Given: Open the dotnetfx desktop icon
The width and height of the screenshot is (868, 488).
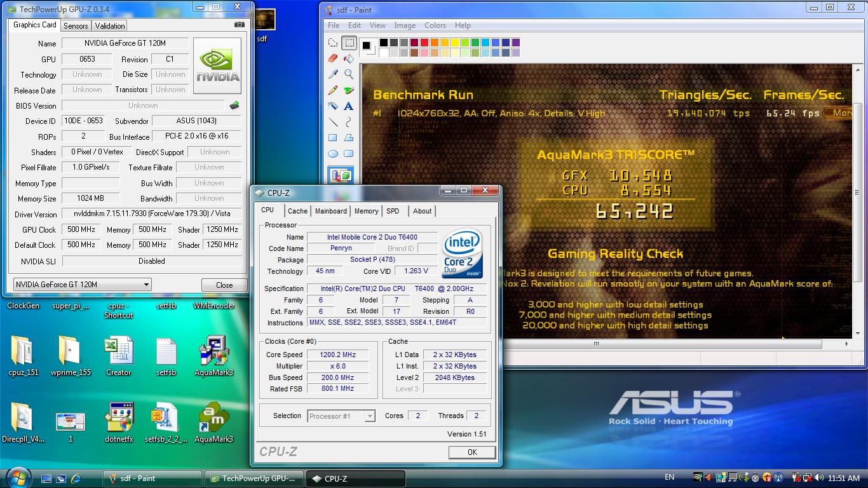Looking at the screenshot, I should click(118, 423).
